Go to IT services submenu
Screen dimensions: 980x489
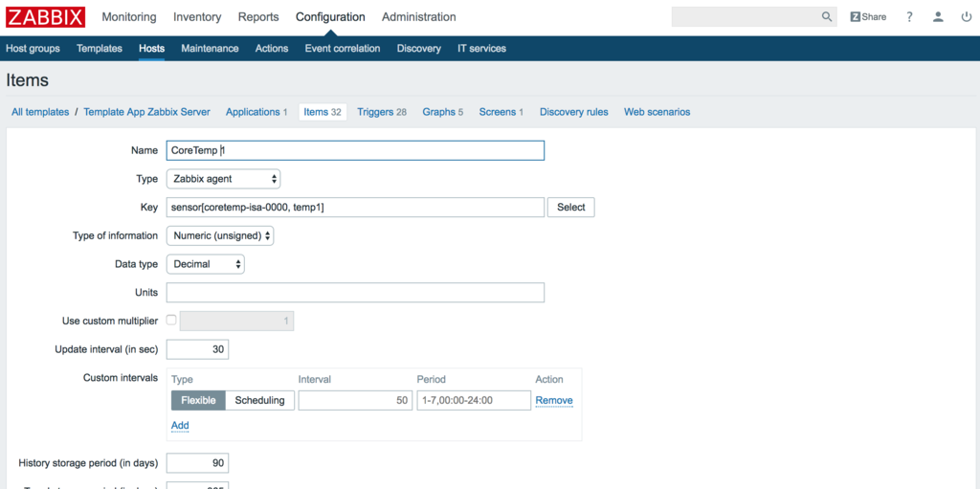[x=482, y=48]
